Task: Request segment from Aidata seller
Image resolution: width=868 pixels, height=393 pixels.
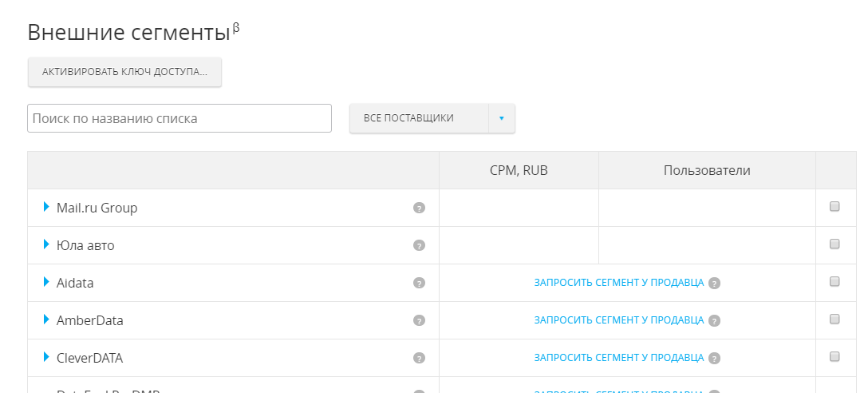Action: (618, 283)
